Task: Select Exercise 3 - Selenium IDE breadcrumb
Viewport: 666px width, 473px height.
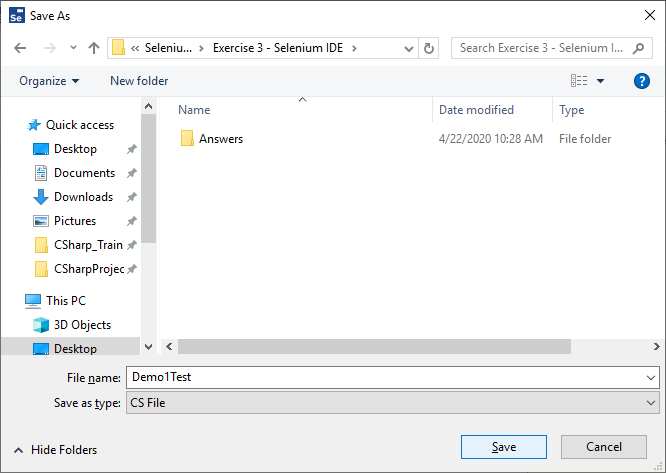Action: tap(278, 48)
